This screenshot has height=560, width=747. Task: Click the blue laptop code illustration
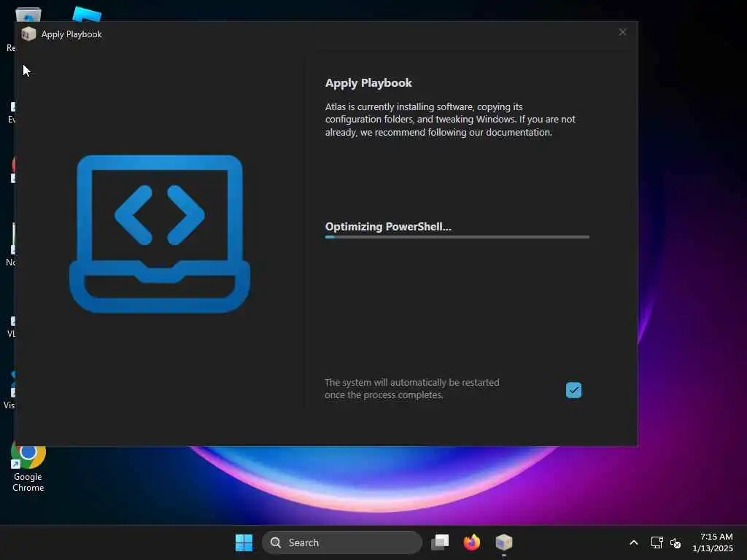pos(160,233)
